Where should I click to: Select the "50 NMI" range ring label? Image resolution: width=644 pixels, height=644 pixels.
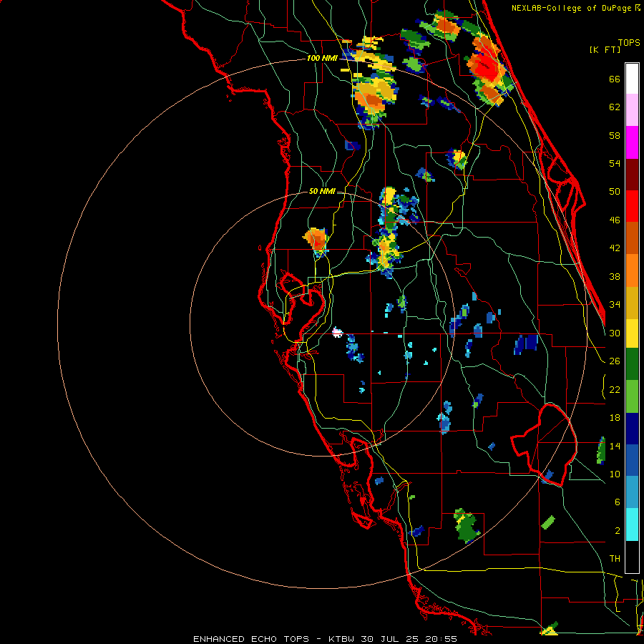click(322, 191)
